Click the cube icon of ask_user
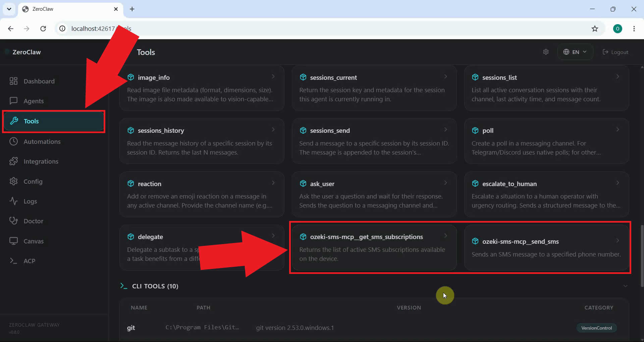 tap(303, 184)
